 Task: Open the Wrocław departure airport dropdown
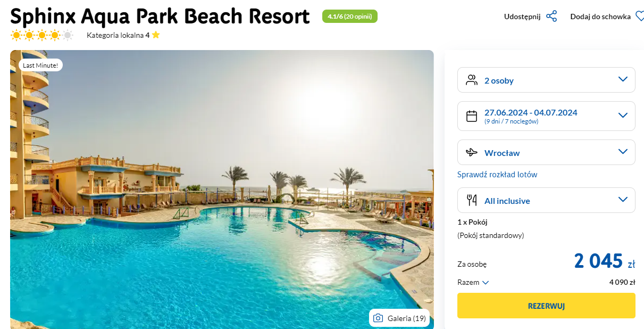[546, 152]
